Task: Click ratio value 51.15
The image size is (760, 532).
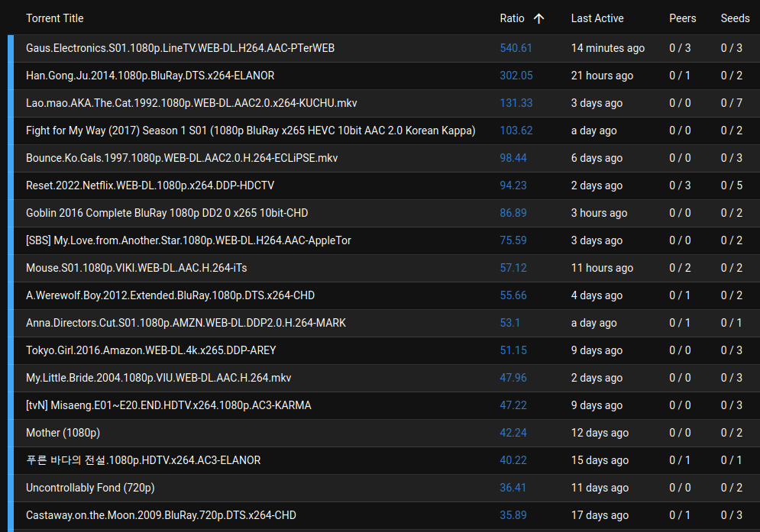Action: click(513, 350)
